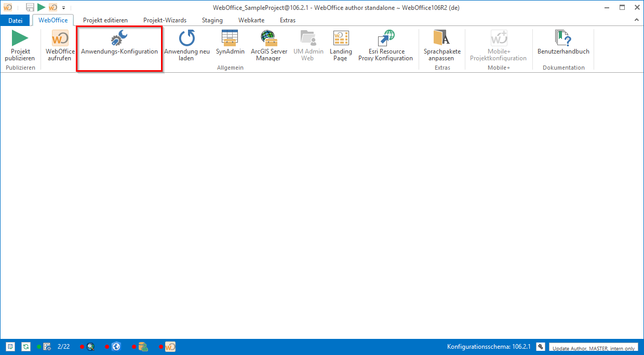Viewport: 644px width, 355px height.
Task: Click the refresh icon in status bar
Action: coord(25,347)
